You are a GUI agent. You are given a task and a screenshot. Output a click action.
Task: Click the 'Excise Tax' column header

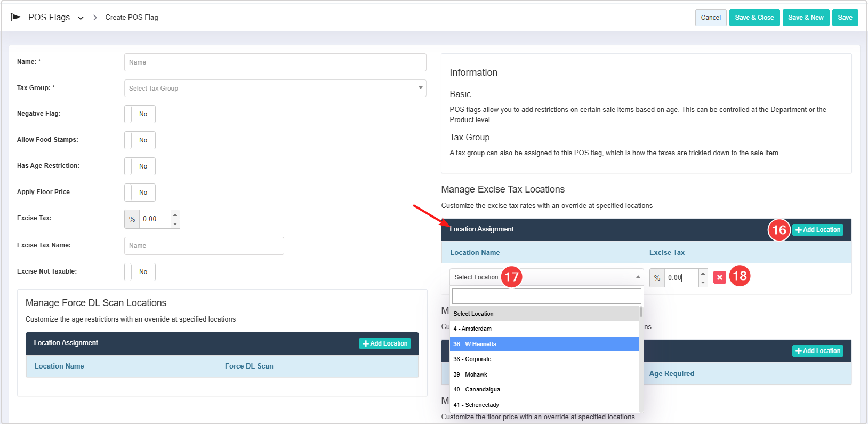(x=667, y=253)
